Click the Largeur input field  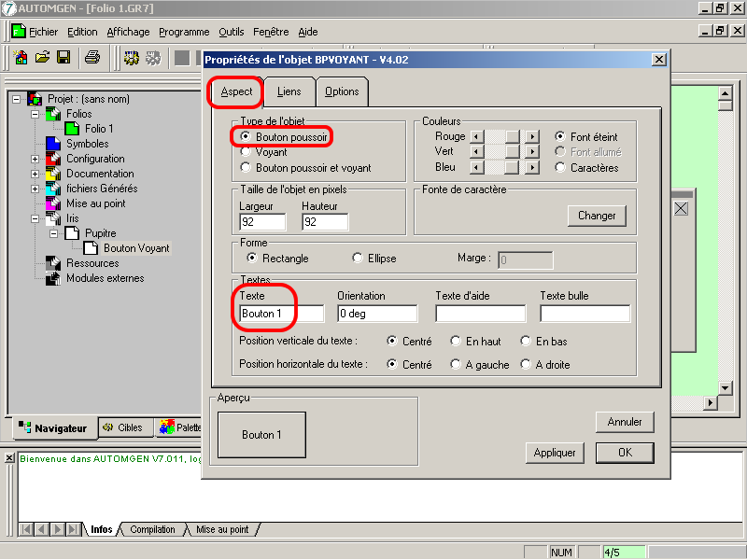262,222
